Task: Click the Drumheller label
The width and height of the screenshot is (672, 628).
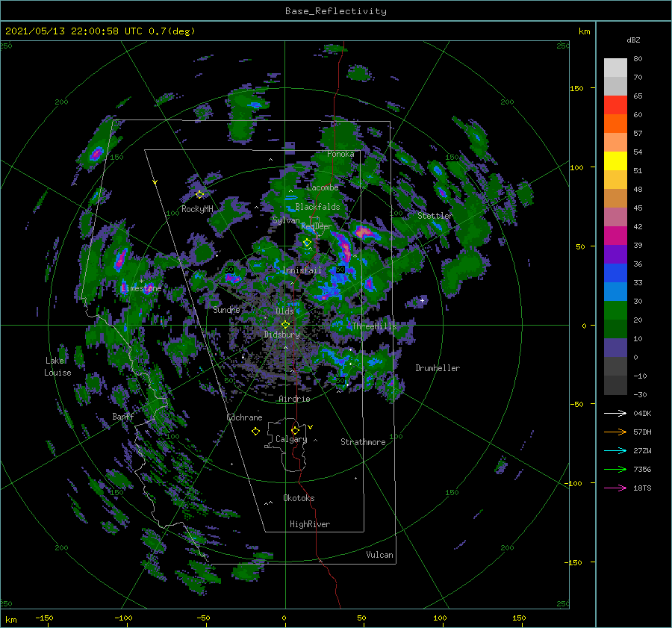Action: point(438,368)
